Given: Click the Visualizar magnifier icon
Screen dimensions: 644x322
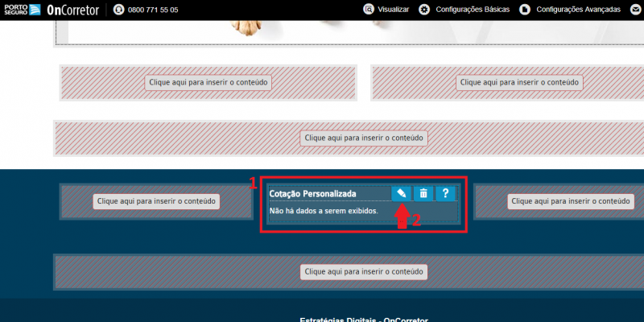Looking at the screenshot, I should pos(369,10).
